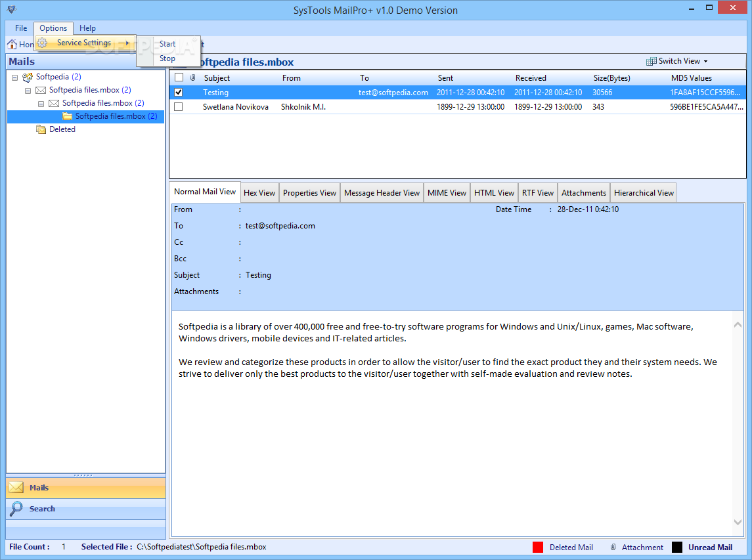Check the Swetlana Novikova email checkbox
Screen dimensions: 752x560
[179, 106]
